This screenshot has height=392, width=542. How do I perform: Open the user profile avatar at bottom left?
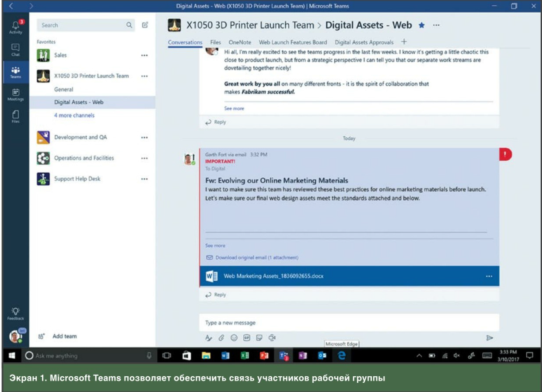click(x=15, y=336)
